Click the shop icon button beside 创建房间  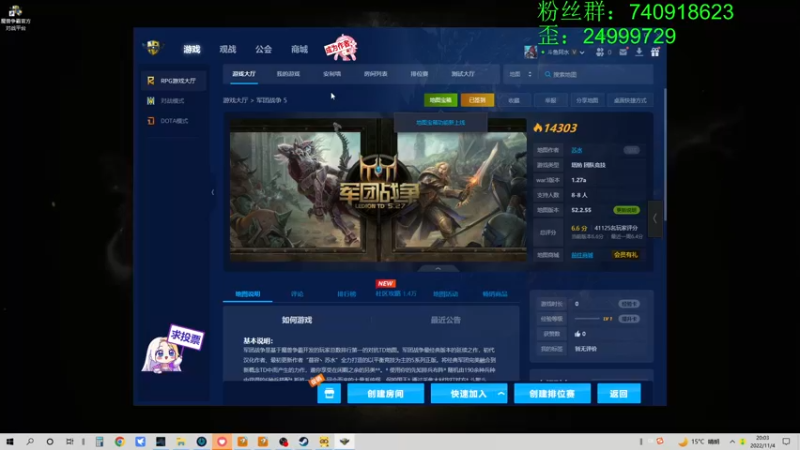(x=329, y=393)
